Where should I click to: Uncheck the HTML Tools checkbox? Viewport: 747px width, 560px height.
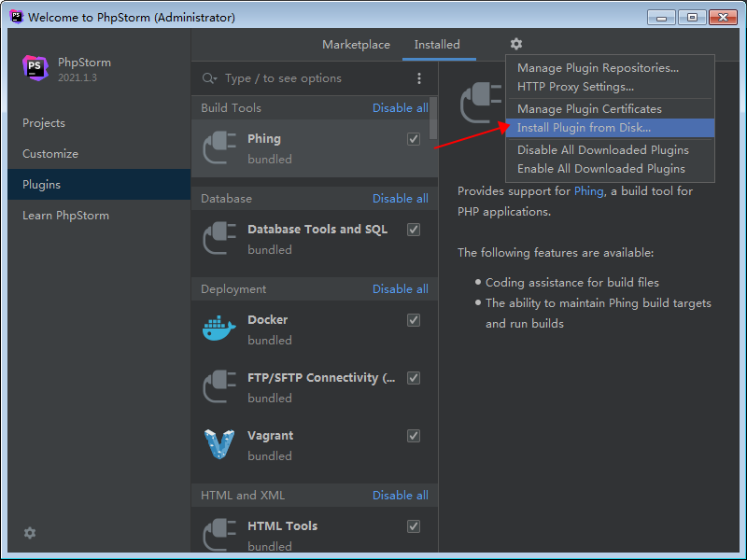(414, 526)
